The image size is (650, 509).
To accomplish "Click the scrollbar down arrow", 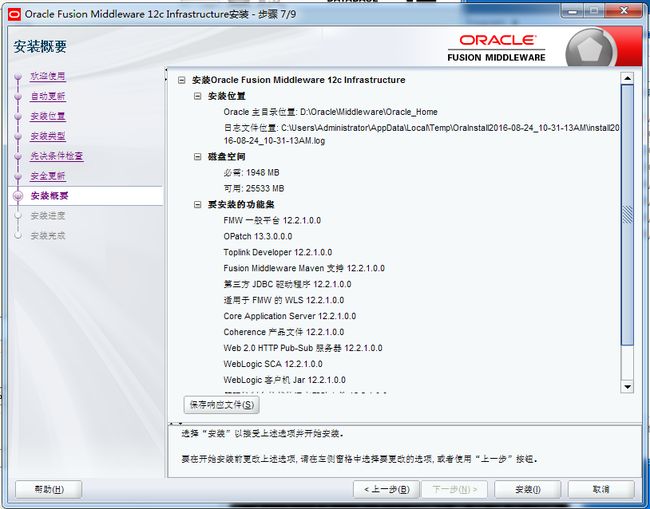I will coord(627,387).
